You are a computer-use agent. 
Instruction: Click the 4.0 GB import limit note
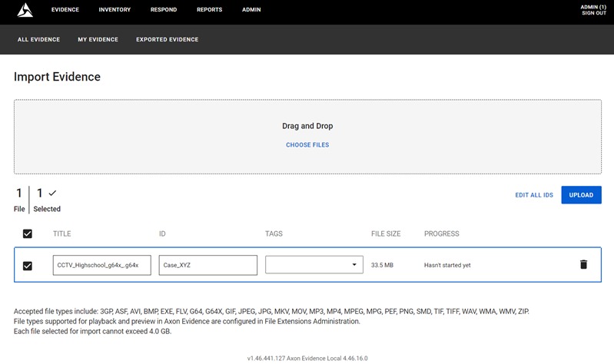92,331
